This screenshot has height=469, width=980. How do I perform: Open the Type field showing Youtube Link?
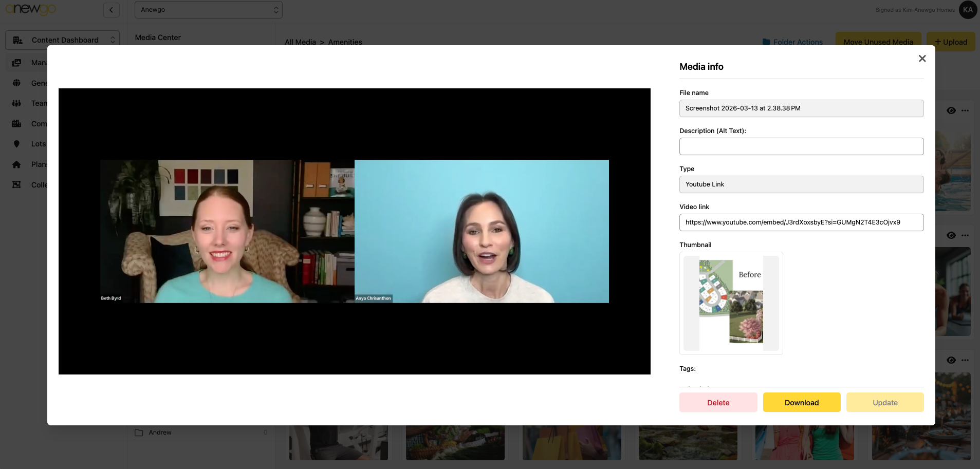click(x=801, y=184)
